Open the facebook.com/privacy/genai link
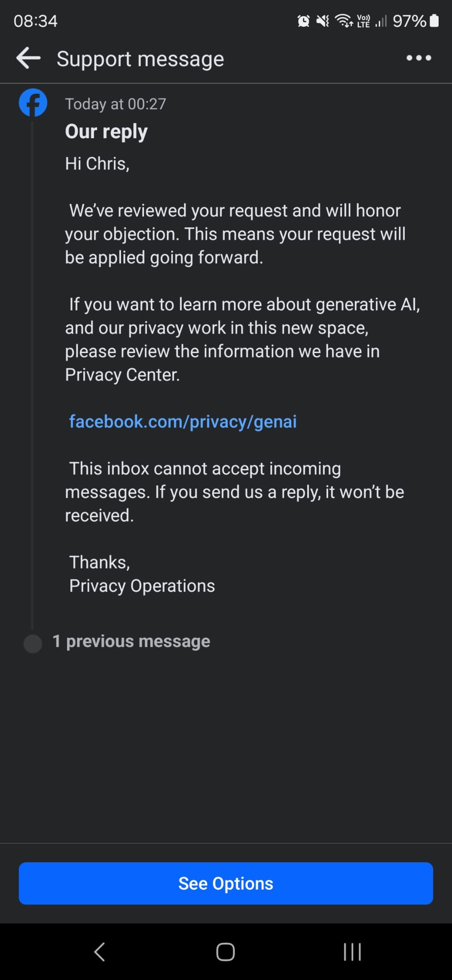Viewport: 452px width, 980px height. pyautogui.click(x=183, y=422)
